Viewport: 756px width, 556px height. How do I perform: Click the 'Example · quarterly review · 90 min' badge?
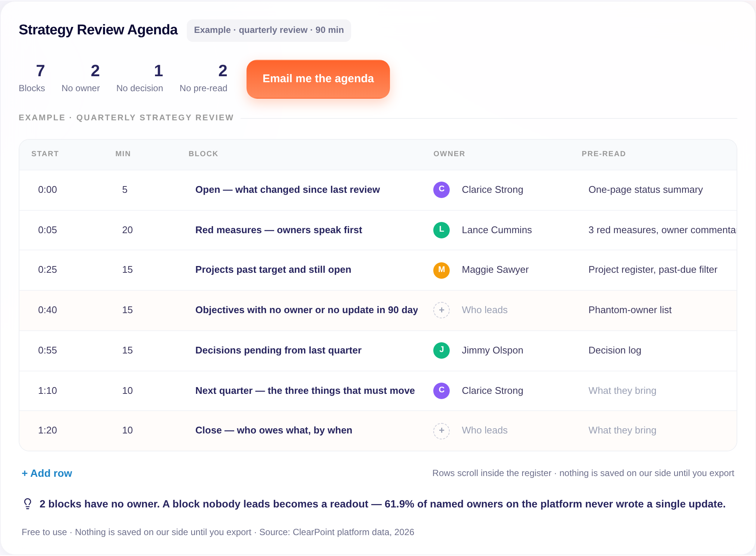269,30
